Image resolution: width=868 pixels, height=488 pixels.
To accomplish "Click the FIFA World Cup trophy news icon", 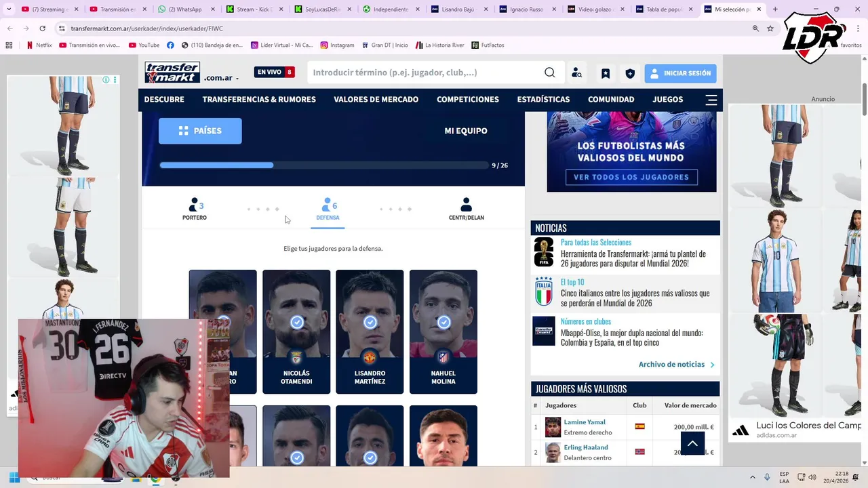I will click(x=544, y=252).
